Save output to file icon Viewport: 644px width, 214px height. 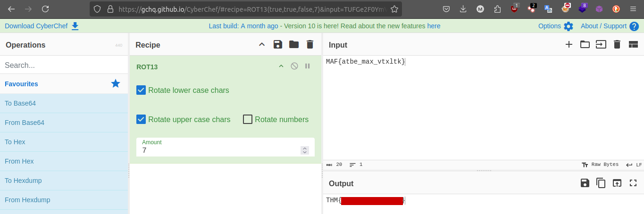click(x=585, y=183)
